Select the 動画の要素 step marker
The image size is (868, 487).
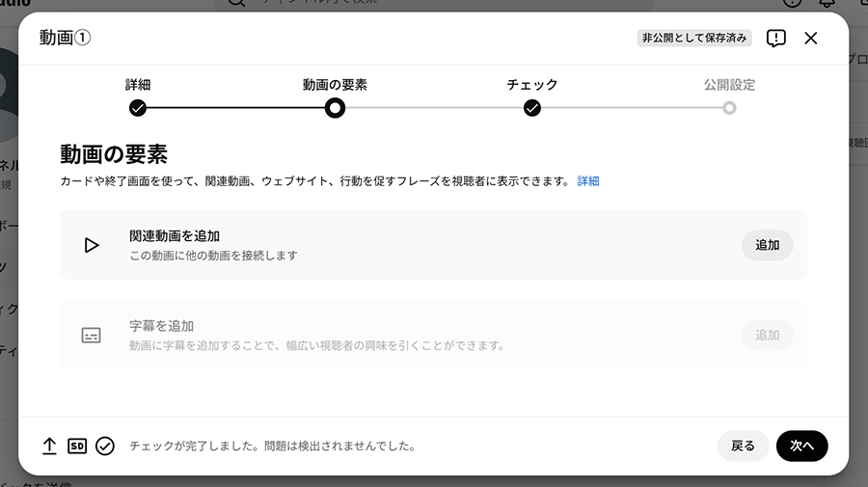[335, 107]
